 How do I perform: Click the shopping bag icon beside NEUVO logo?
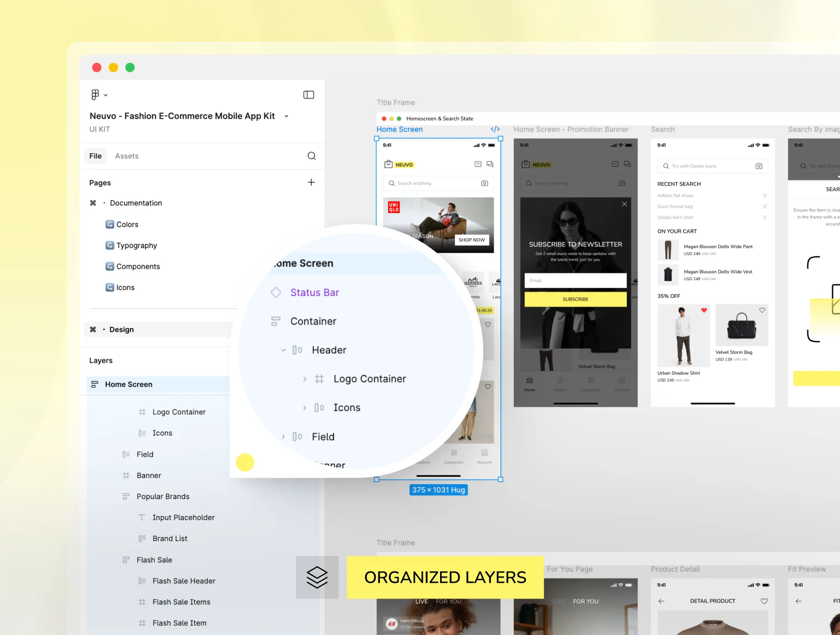[x=388, y=164]
